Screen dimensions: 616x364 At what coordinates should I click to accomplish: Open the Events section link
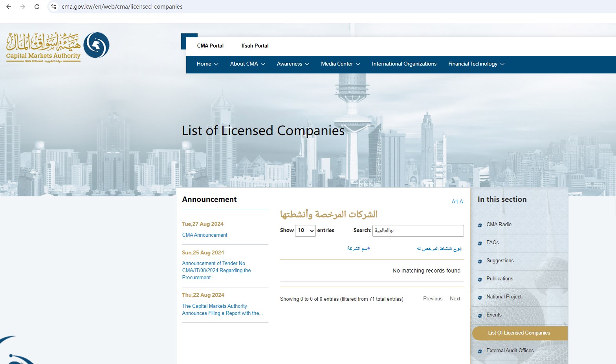(x=494, y=315)
